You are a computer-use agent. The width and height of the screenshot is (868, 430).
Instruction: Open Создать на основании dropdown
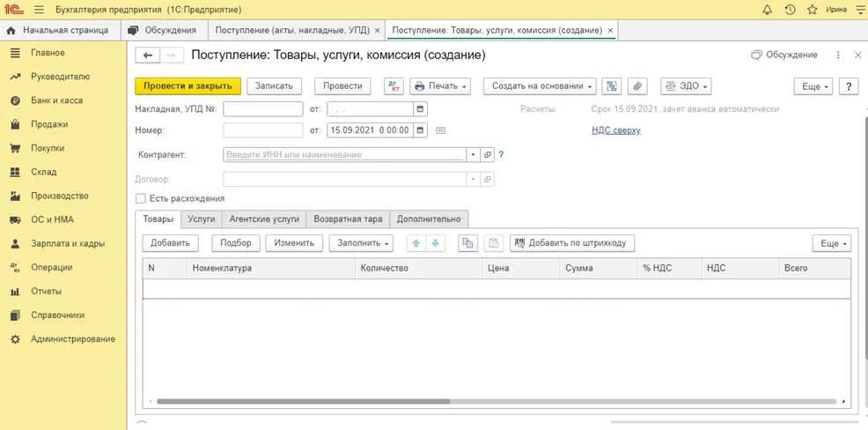540,85
